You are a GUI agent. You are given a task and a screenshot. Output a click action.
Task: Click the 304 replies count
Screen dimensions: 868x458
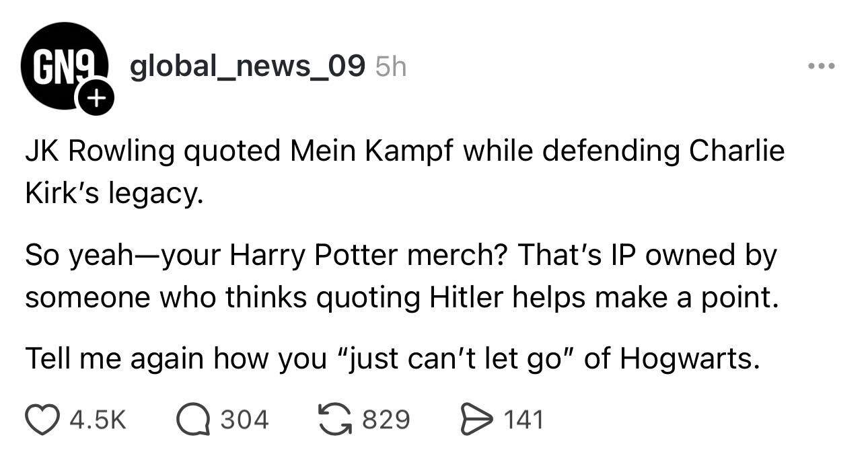coord(245,420)
